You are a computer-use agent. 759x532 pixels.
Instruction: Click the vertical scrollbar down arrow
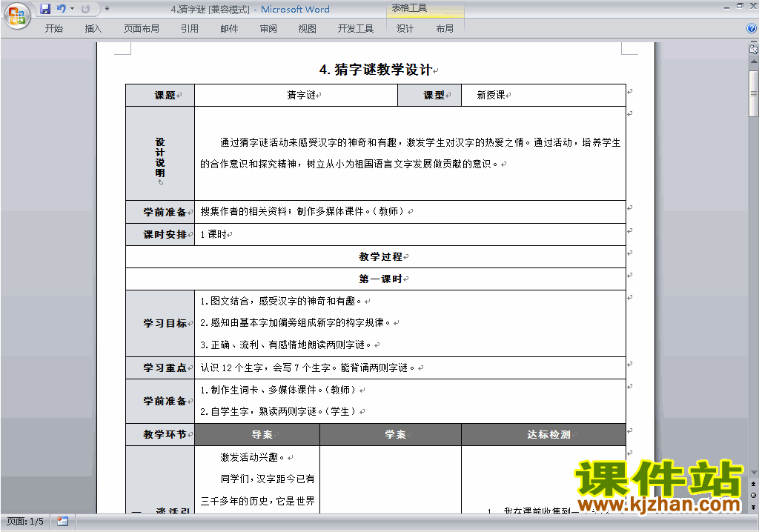tap(754, 472)
